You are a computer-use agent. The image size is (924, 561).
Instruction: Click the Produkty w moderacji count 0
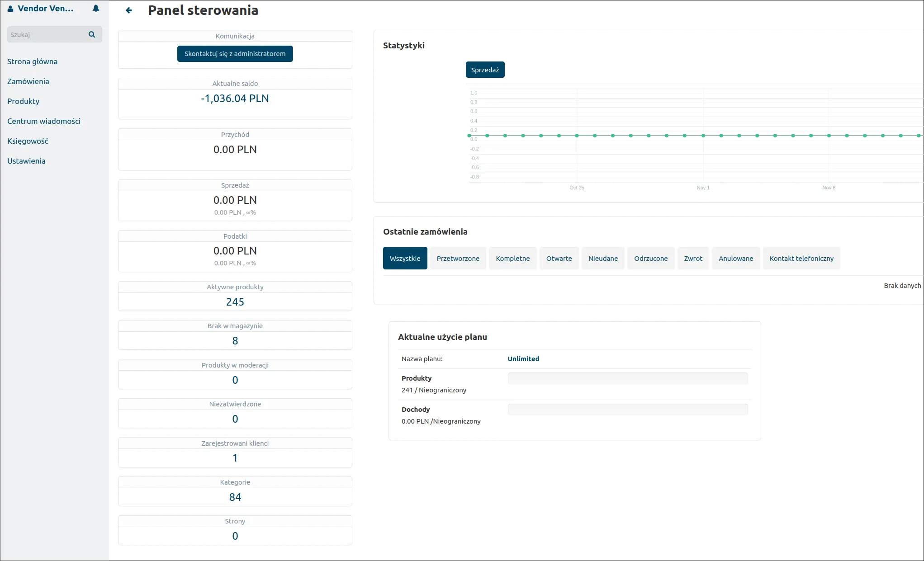tap(235, 380)
